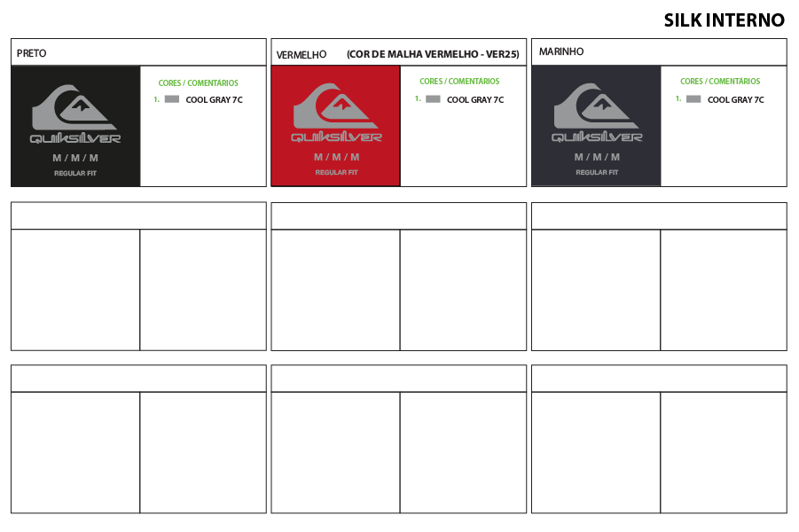This screenshot has height=532, width=799.
Task: Select the gray swatch in VERMELHO panel
Action: 433,99
